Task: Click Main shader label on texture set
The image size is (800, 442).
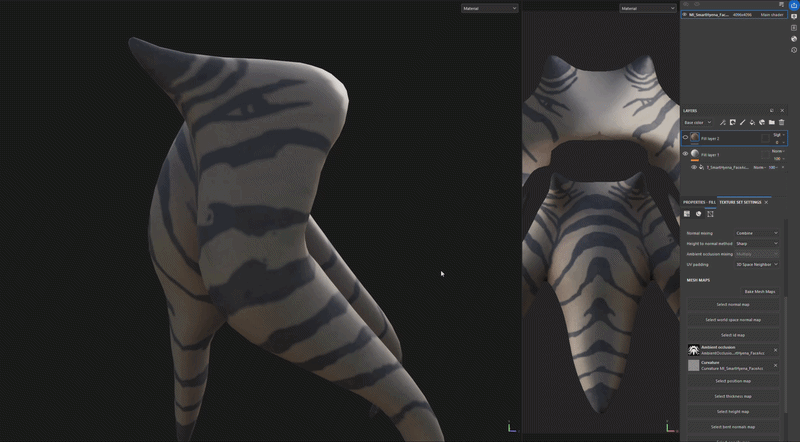Action: click(x=771, y=15)
